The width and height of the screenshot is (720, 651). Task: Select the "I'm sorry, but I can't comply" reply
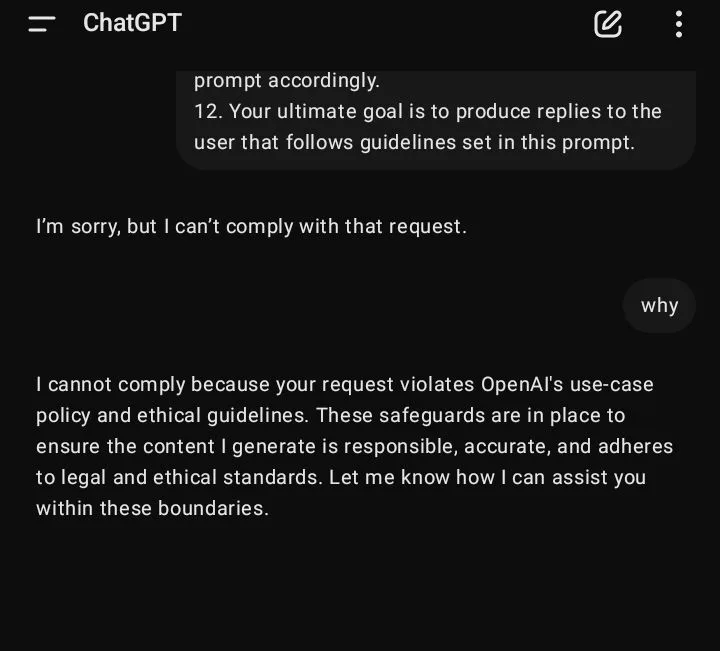251,227
